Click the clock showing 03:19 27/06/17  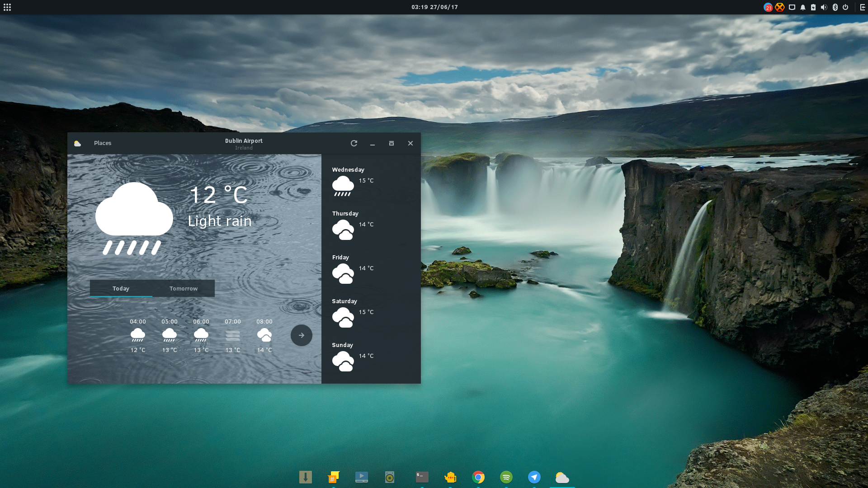[434, 7]
